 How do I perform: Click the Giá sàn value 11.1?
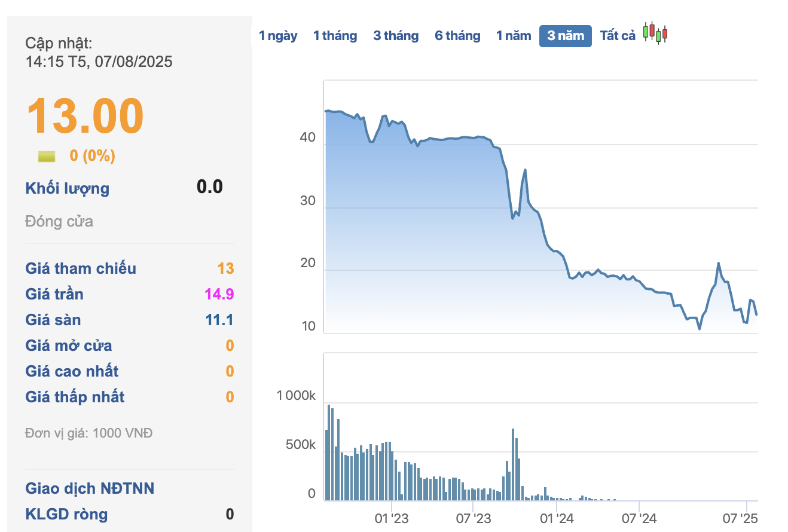coord(219,320)
